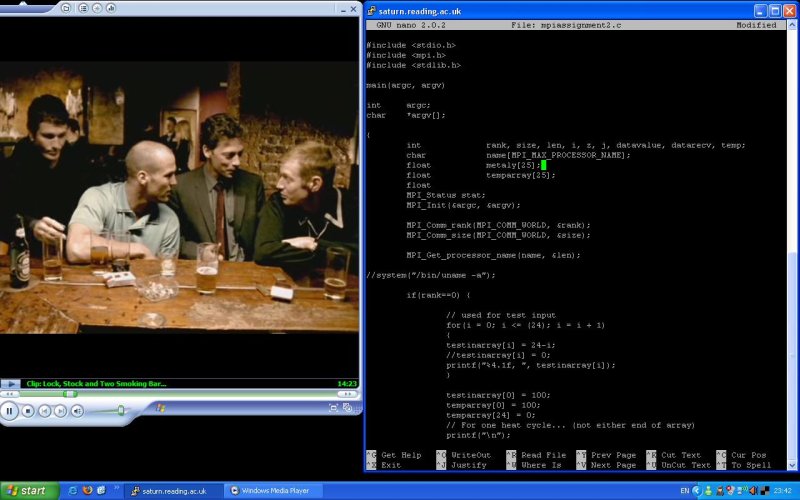The width and height of the screenshot is (800, 500).
Task: Show the equalizer and settings in Media Player
Action: [111, 8]
